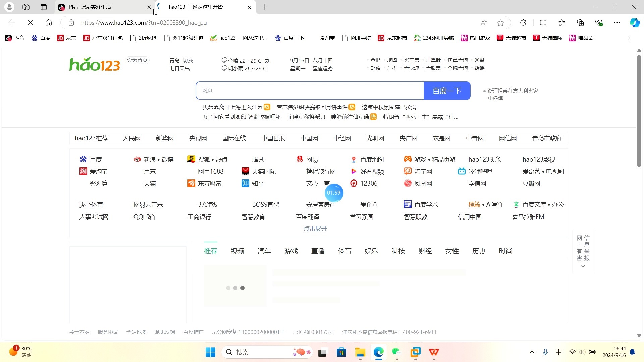Viewport: 644px width, 362px height.
Task: Open the 2345网址导航 bookmark
Action: 434,38
